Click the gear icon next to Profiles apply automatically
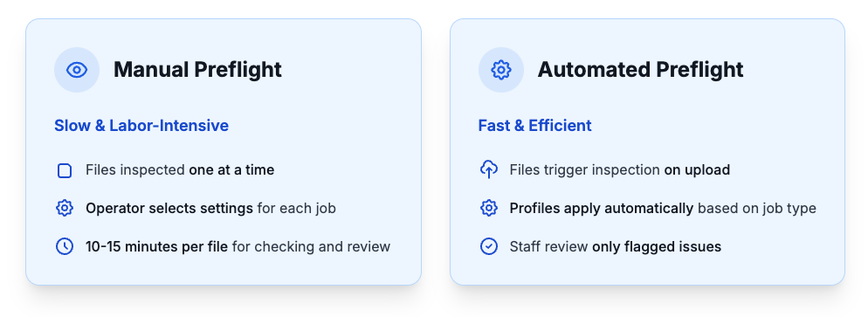The image size is (868, 317). (x=489, y=208)
